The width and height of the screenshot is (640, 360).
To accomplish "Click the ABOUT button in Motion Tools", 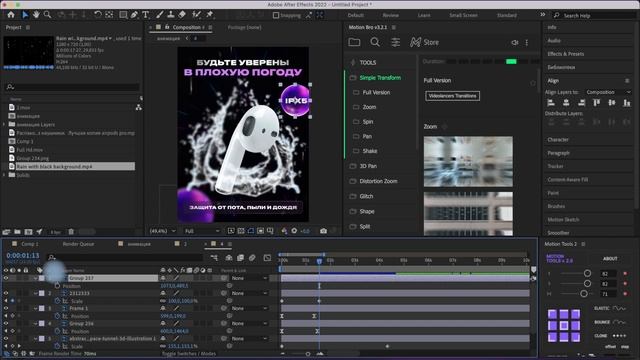I will pos(610,259).
